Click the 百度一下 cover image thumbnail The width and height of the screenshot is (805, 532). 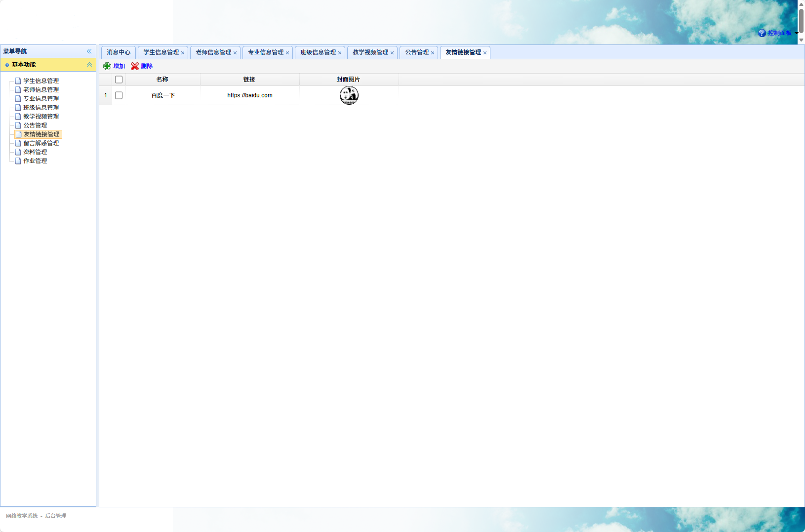pyautogui.click(x=349, y=95)
